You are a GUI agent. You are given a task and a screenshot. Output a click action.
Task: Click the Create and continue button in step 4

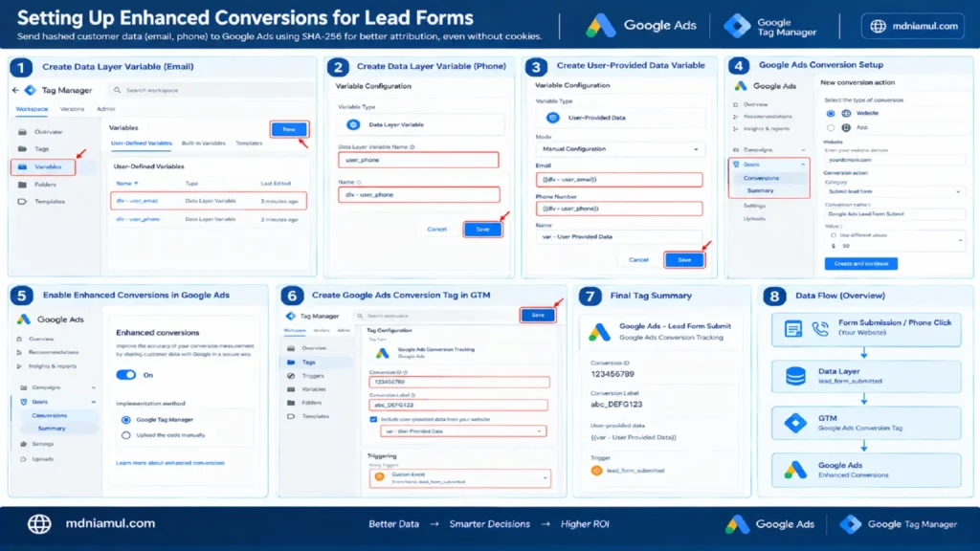[x=860, y=264]
